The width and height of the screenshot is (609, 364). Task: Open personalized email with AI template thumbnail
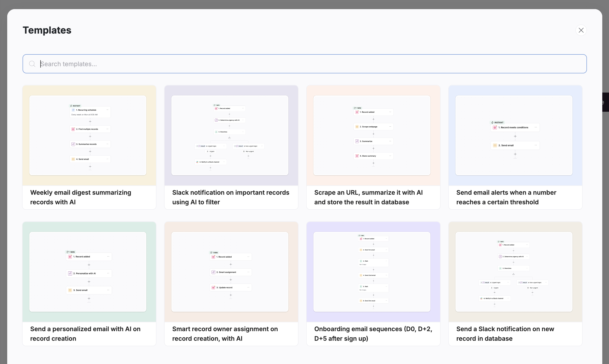pos(88,272)
